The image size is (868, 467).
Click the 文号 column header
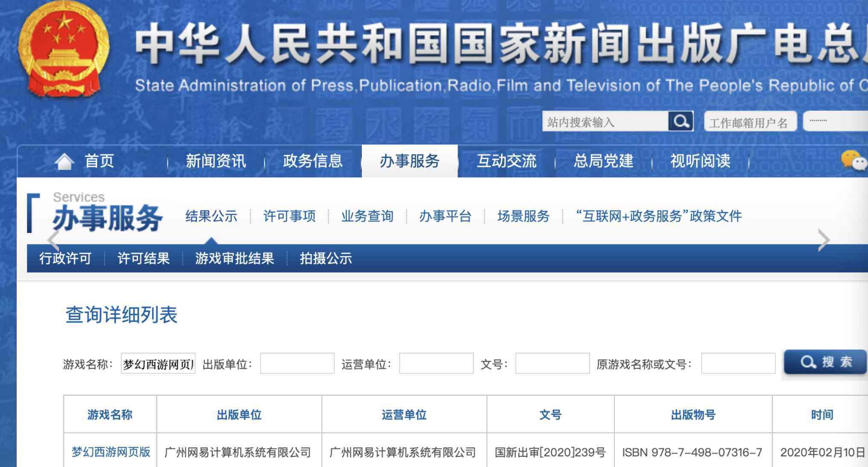[x=550, y=414]
